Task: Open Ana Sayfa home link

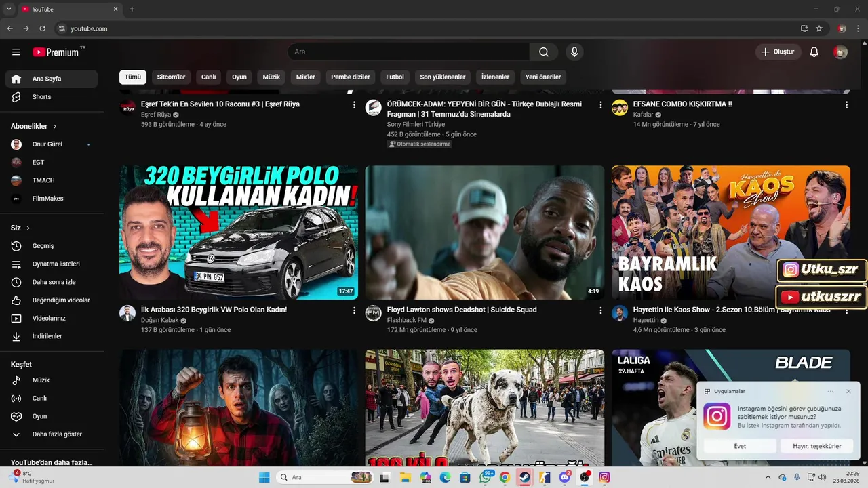Action: [52, 79]
